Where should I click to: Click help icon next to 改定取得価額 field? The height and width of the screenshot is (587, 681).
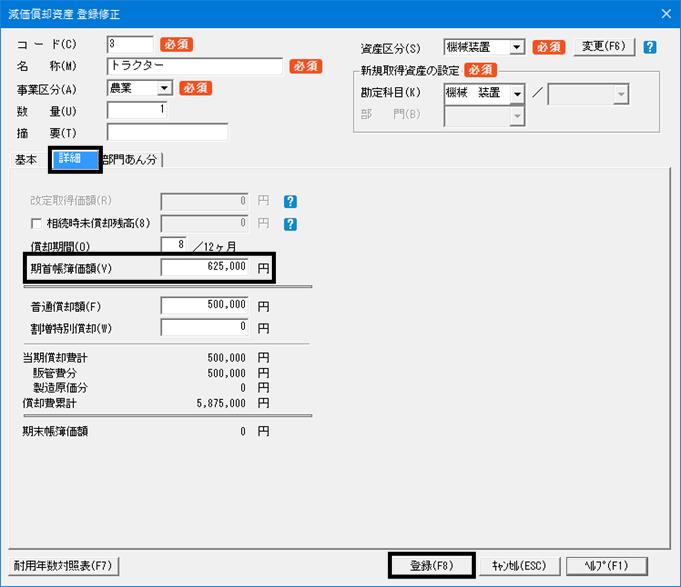click(x=290, y=201)
